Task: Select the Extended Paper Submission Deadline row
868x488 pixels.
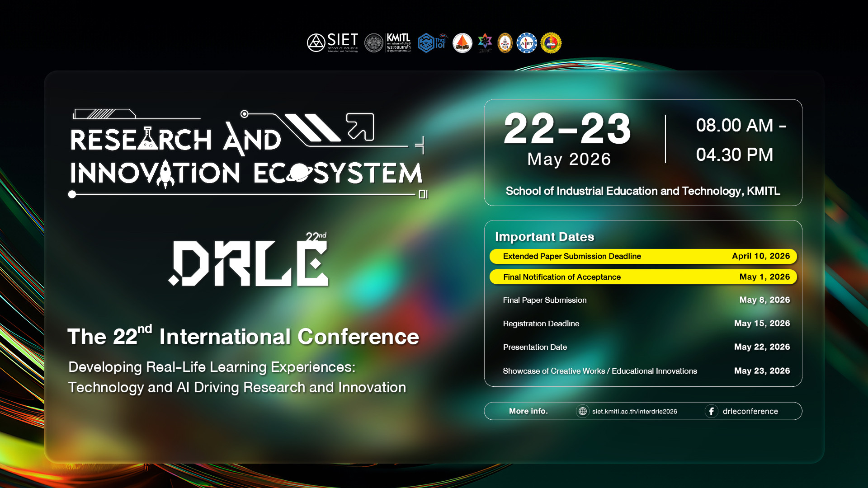Action: coord(642,256)
